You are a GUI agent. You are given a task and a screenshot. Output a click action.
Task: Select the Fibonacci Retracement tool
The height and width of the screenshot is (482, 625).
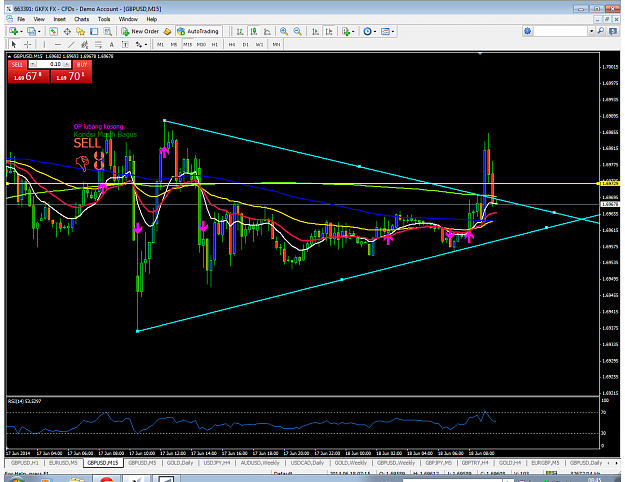pos(98,44)
